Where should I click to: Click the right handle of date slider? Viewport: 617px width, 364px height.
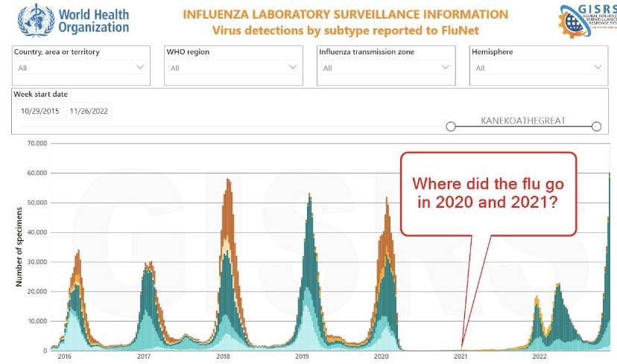[596, 127]
